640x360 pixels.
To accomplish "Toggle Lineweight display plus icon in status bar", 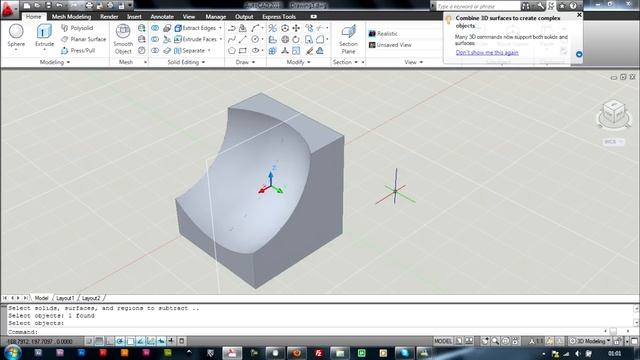I will (x=171, y=341).
